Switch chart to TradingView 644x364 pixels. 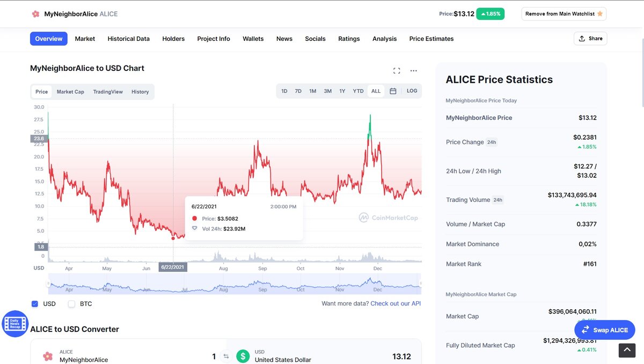coord(108,92)
